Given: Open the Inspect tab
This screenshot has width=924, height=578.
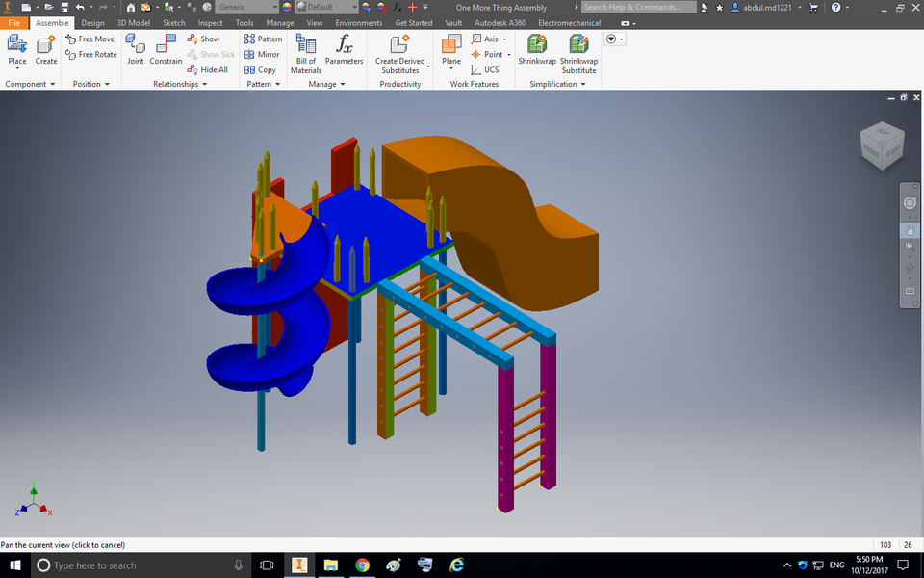Looking at the screenshot, I should 210,22.
